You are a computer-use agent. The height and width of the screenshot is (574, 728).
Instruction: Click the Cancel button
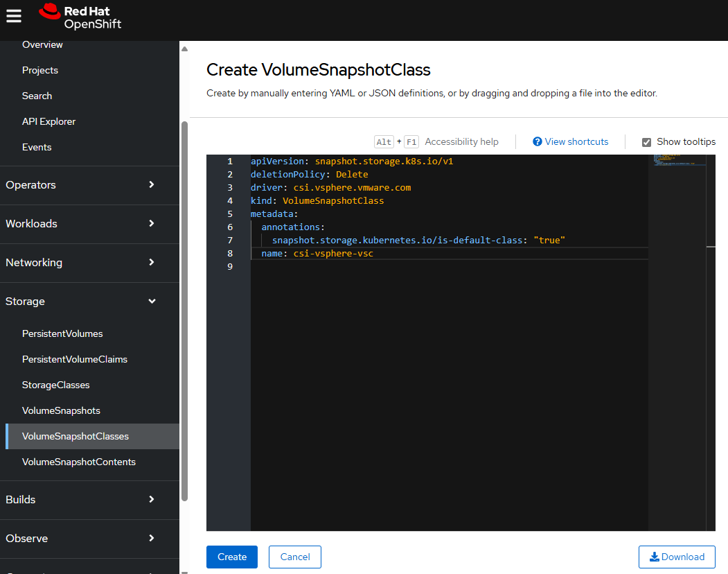tap(295, 557)
